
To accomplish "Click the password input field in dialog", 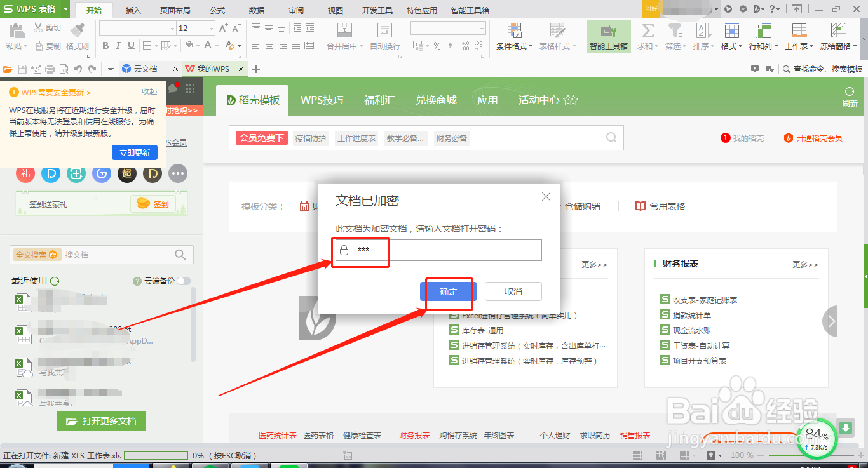I will (x=438, y=250).
